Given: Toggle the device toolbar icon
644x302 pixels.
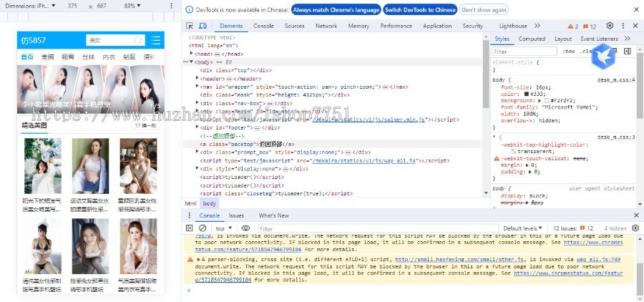Looking at the screenshot, I should (x=203, y=26).
